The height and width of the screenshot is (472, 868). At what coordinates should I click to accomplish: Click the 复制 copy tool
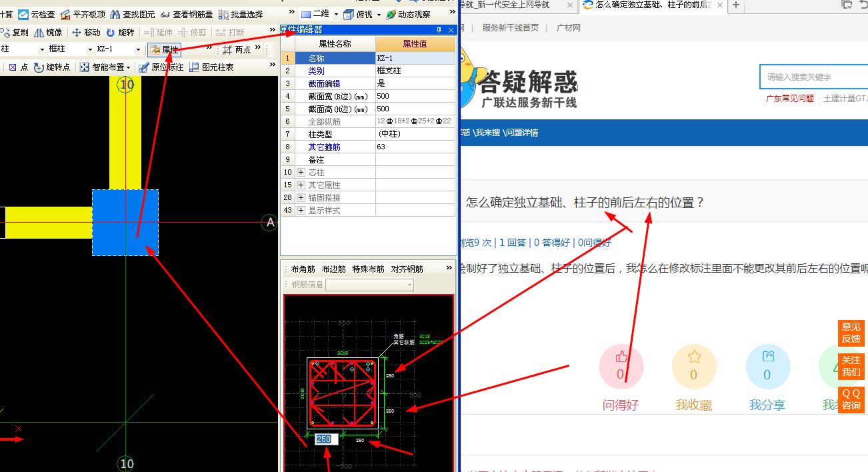pos(15,32)
